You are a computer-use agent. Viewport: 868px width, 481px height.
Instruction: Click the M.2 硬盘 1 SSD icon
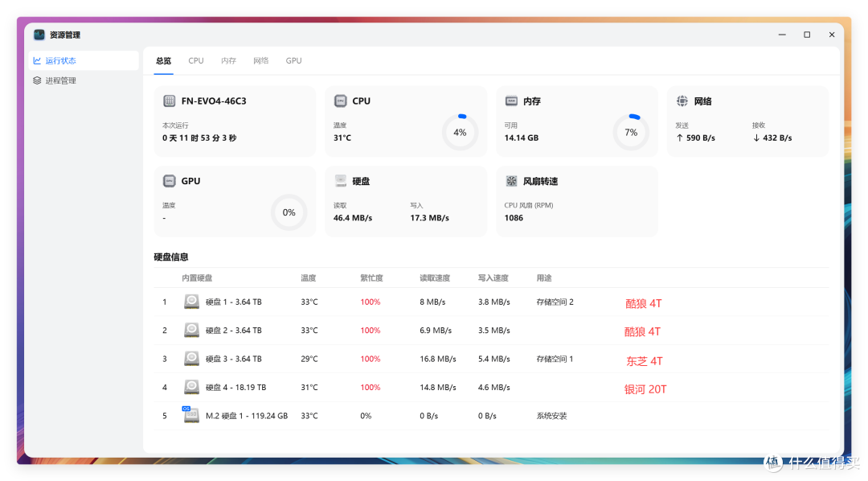point(190,414)
